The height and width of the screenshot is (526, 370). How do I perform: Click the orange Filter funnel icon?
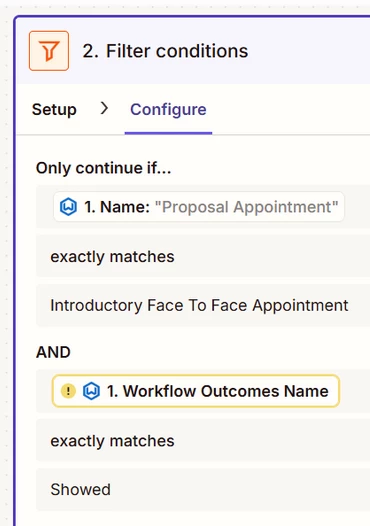[49, 51]
